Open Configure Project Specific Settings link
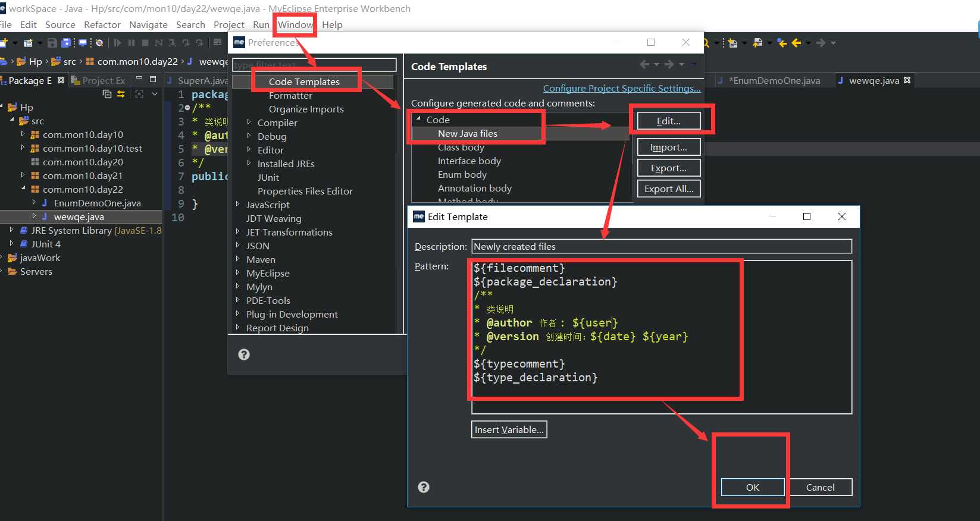This screenshot has width=980, height=521. click(x=622, y=88)
